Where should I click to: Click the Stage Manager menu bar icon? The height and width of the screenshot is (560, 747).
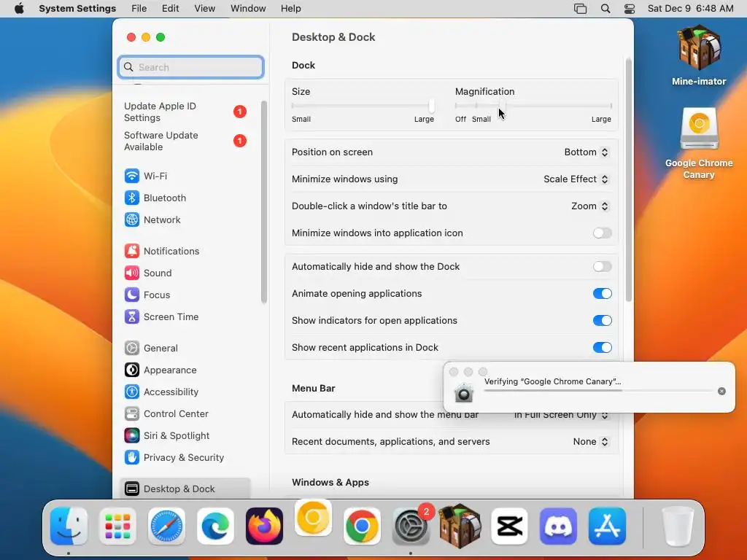[x=580, y=9]
